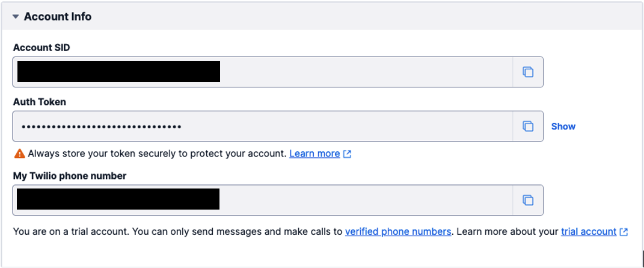
Task: Click the token security warning text
Action: tap(156, 154)
